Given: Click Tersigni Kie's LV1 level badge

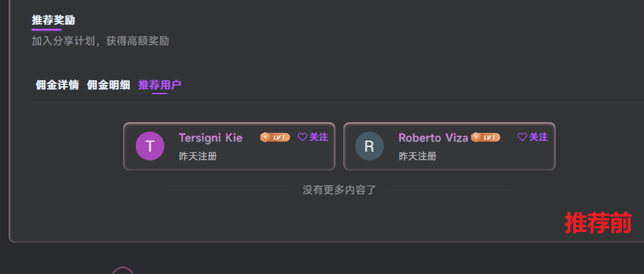Looking at the screenshot, I should [275, 137].
